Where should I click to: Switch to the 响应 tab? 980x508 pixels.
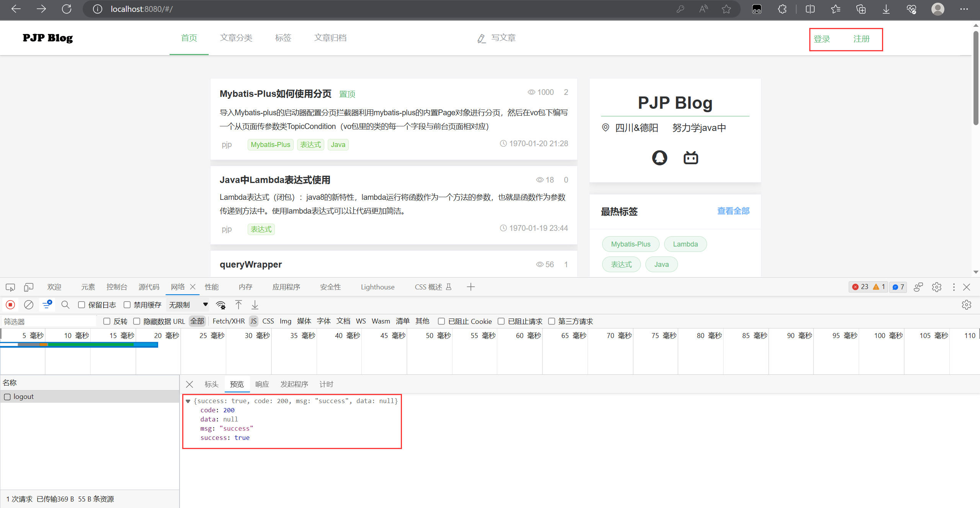(x=261, y=384)
